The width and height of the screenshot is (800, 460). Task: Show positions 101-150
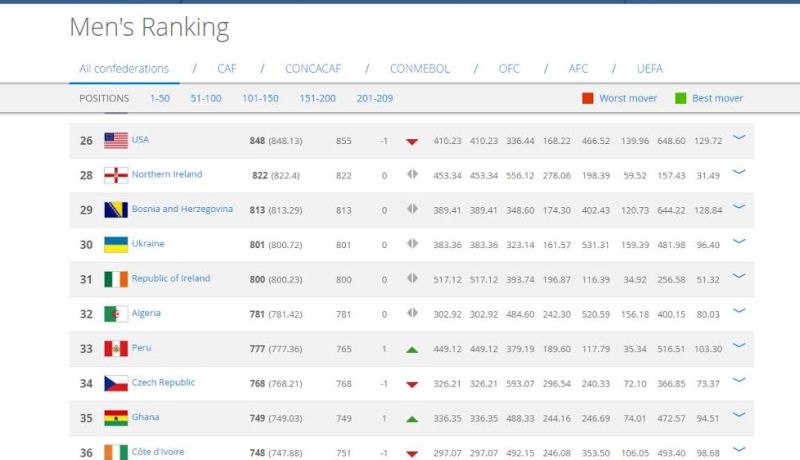coord(260,98)
